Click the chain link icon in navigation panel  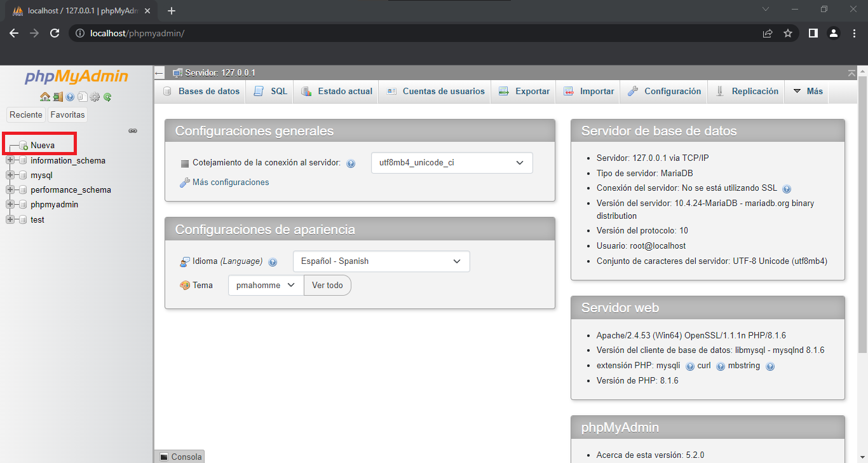(133, 130)
